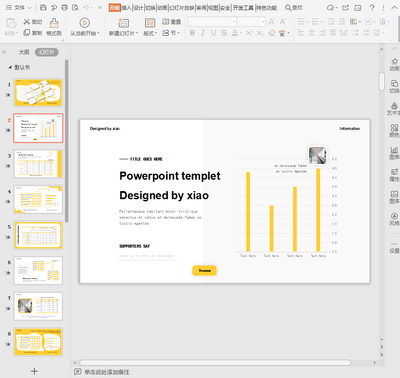Click the print preview icon
This screenshot has height=378, width=400.
75,7
